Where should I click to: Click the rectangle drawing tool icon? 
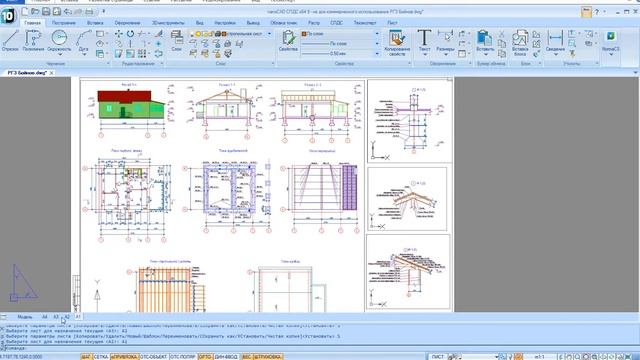[100, 33]
